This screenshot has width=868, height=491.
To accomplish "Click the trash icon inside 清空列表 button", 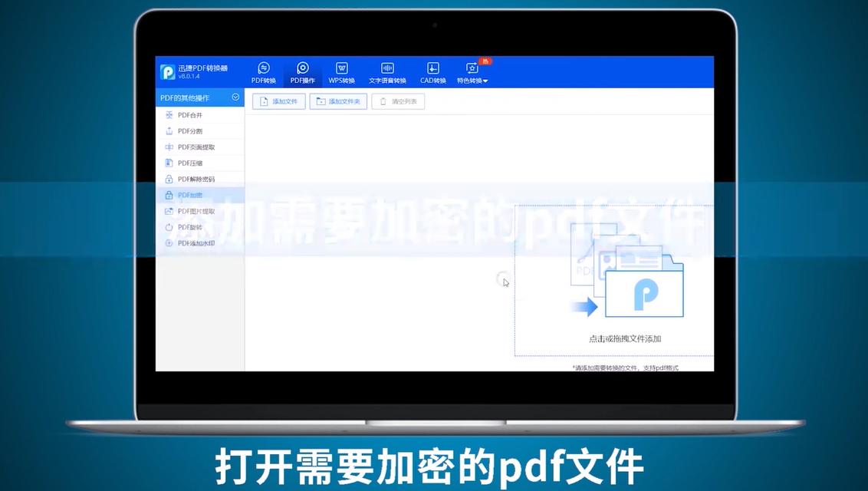I will (x=383, y=101).
